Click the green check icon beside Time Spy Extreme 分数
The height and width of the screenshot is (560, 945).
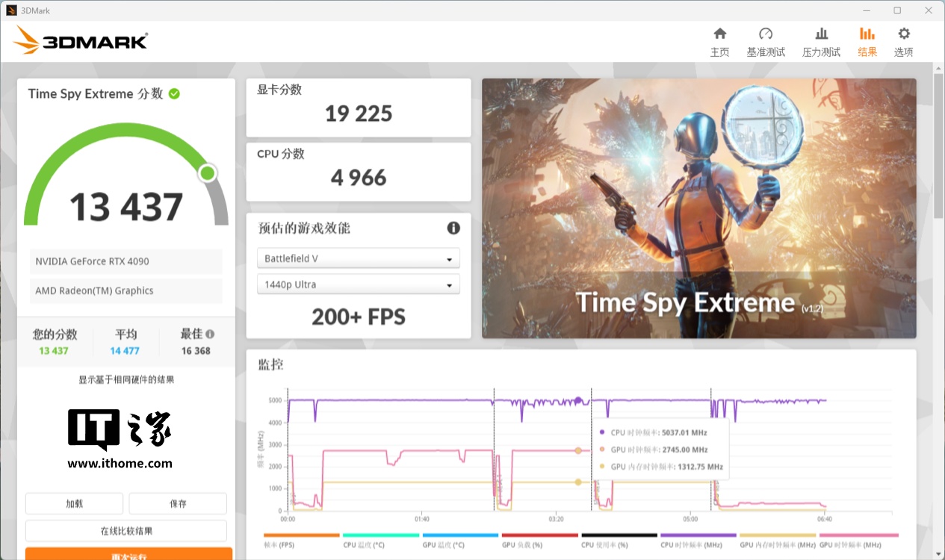coord(174,93)
